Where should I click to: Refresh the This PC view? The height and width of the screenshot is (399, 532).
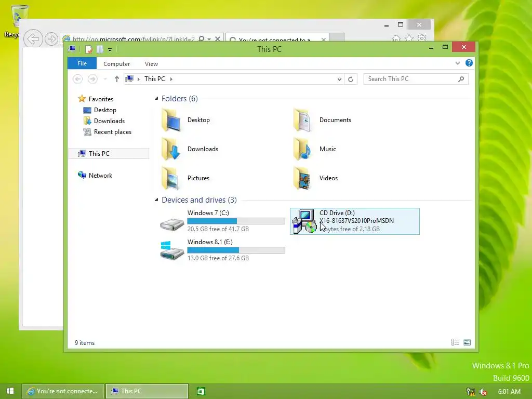(351, 79)
